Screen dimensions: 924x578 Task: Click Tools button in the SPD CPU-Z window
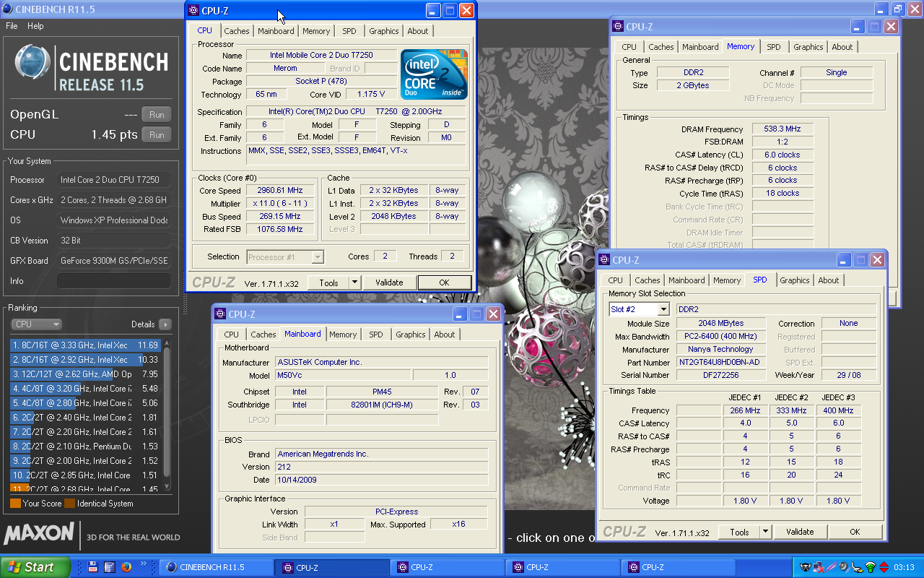coord(739,532)
